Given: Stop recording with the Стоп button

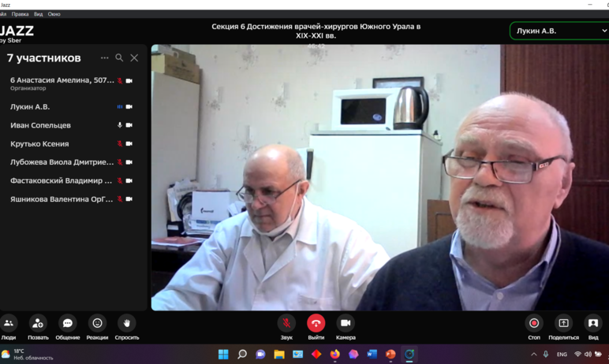Looking at the screenshot, I should (534, 323).
